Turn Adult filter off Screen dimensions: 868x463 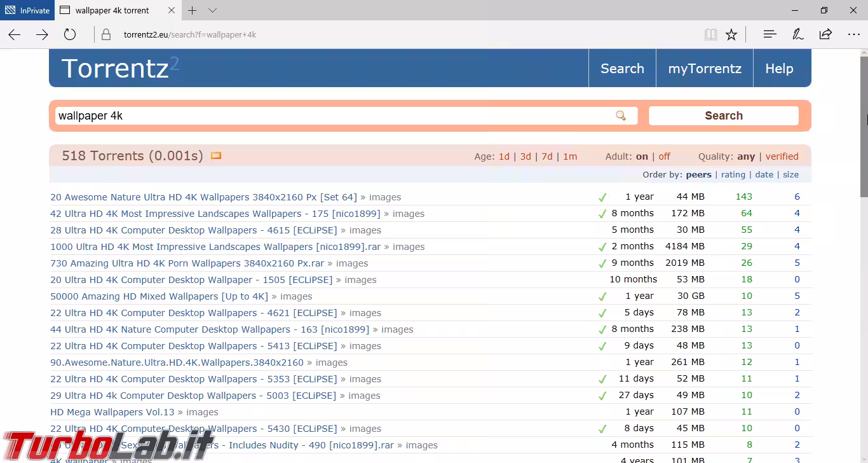664,156
